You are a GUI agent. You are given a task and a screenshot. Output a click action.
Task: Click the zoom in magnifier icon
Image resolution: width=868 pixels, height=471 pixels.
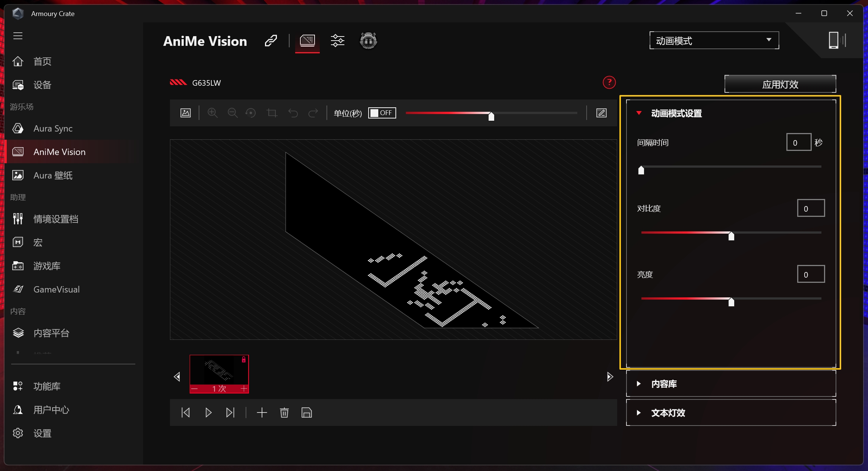tap(212, 113)
